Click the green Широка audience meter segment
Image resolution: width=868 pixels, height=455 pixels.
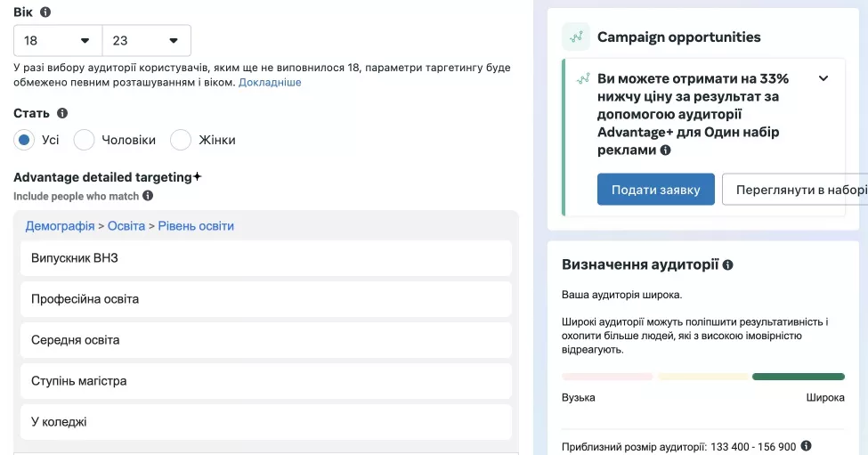click(799, 377)
